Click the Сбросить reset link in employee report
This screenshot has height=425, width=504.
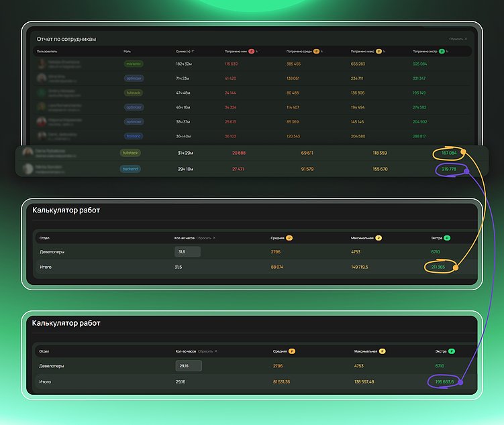click(x=458, y=39)
